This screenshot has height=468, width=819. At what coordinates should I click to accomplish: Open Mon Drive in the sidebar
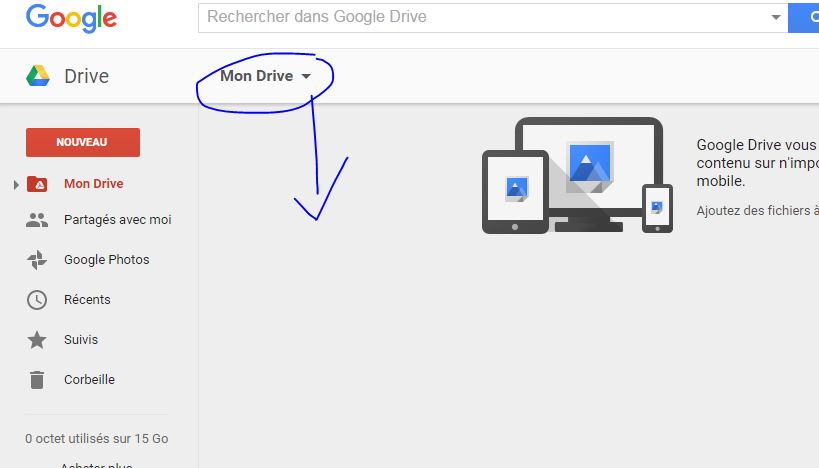94,184
